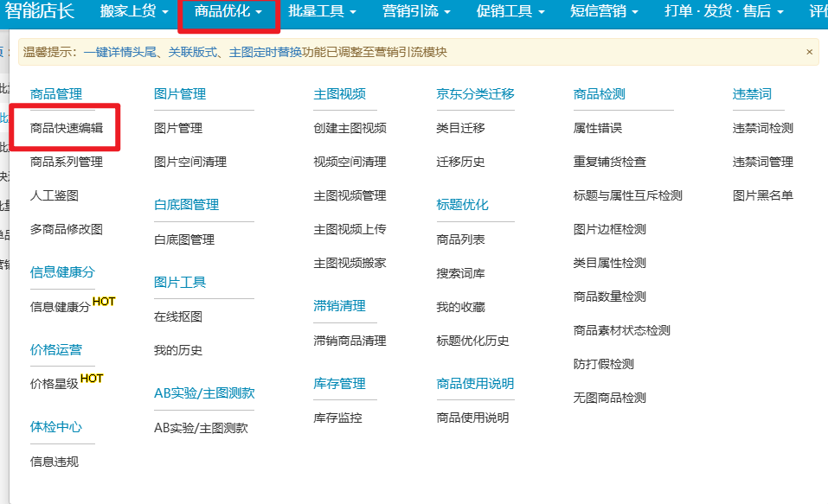The height and width of the screenshot is (504, 828).
Task: Click 重复铺货检查 link
Action: pos(609,162)
